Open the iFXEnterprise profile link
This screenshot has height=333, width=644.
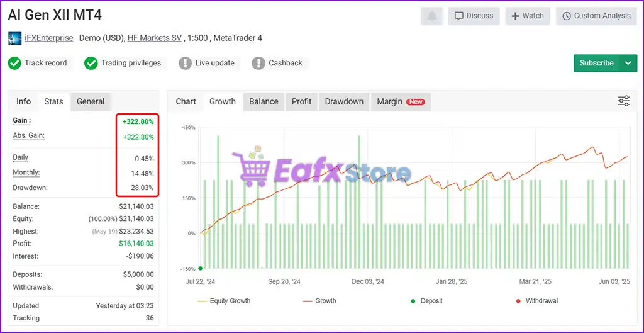(x=49, y=38)
